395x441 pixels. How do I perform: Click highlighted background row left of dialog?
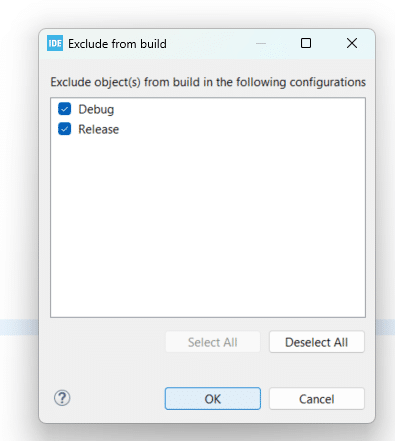[x=19, y=327]
